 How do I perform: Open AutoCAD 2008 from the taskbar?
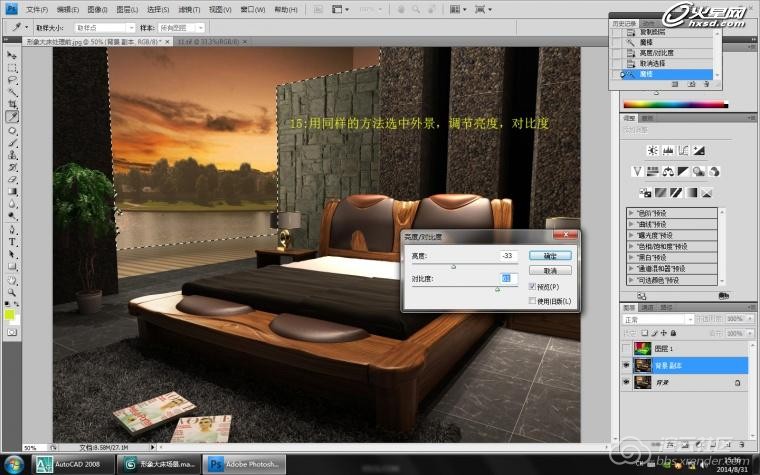click(74, 464)
